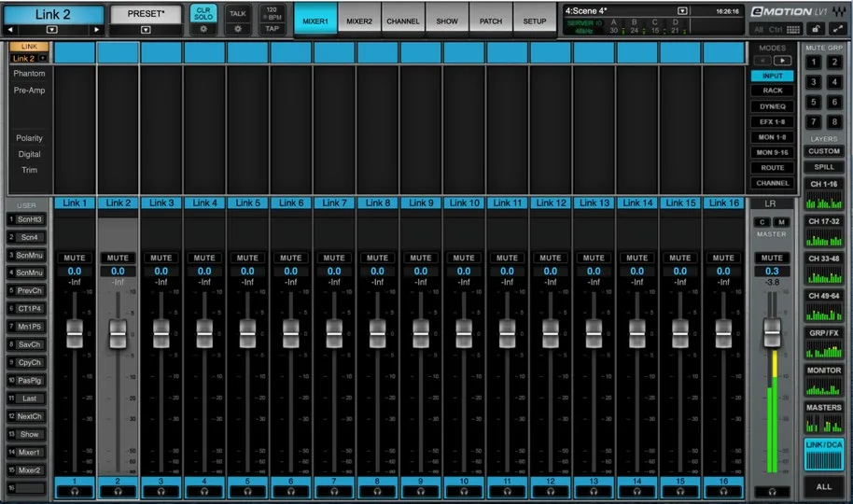Mute the Link 14 channel
853x504 pixels.
pyautogui.click(x=637, y=258)
